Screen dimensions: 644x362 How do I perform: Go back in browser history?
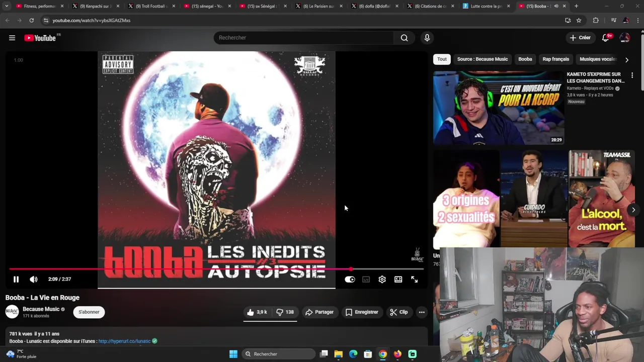[7, 21]
